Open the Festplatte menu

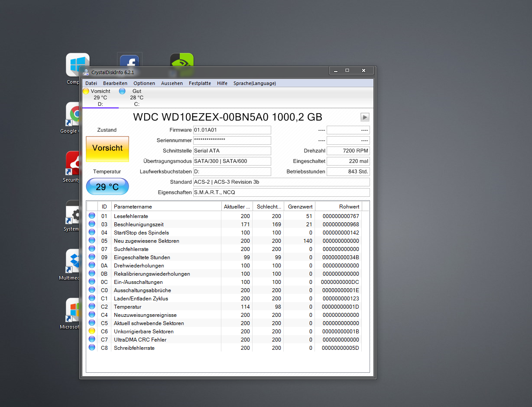point(200,83)
